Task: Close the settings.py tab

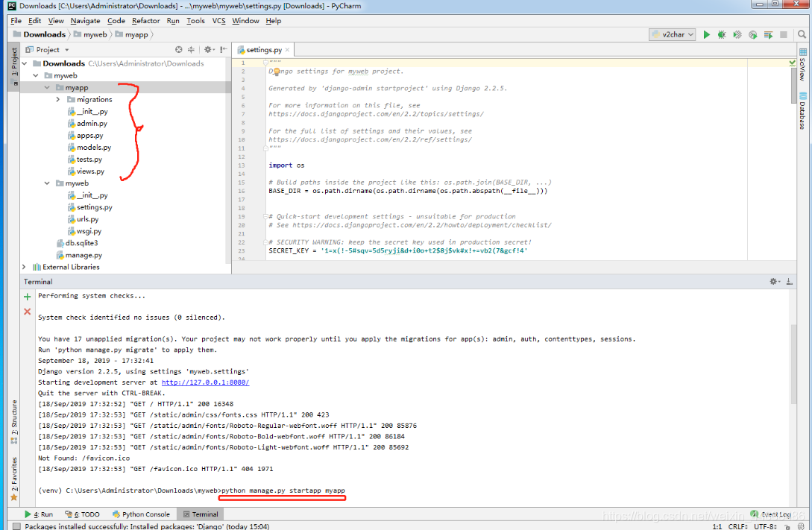Action: pos(287,50)
